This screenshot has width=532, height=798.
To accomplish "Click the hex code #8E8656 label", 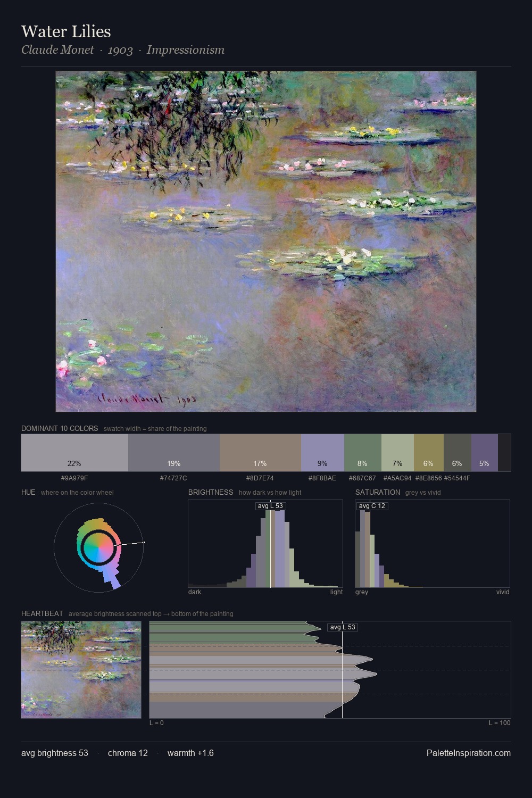I will (x=428, y=478).
